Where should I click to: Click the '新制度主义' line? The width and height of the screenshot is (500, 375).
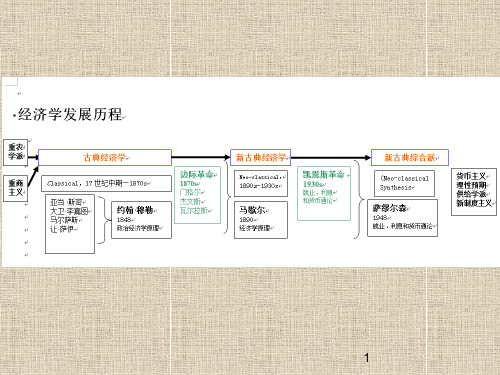click(x=474, y=203)
